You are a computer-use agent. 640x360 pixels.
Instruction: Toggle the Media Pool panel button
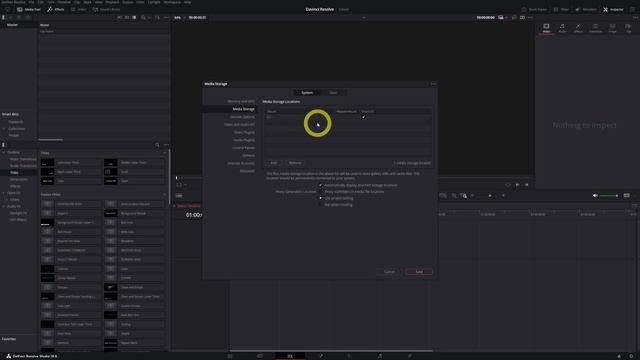click(x=29, y=9)
